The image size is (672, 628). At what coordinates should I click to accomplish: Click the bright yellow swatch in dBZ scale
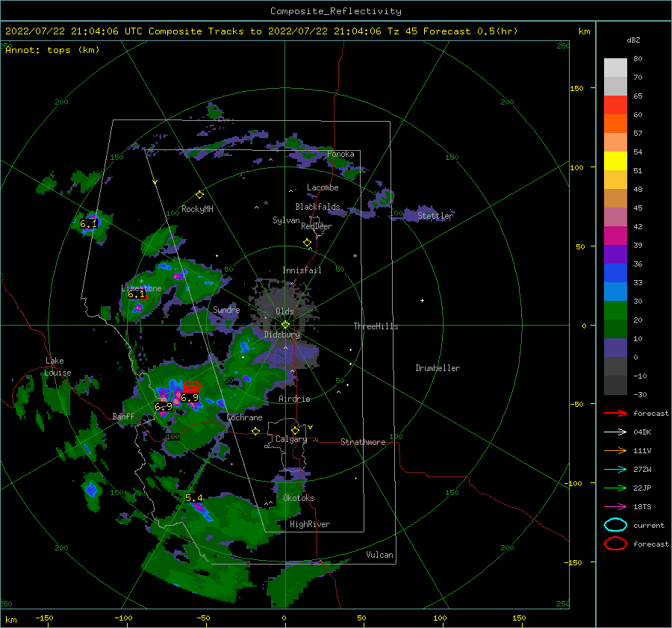click(x=615, y=161)
